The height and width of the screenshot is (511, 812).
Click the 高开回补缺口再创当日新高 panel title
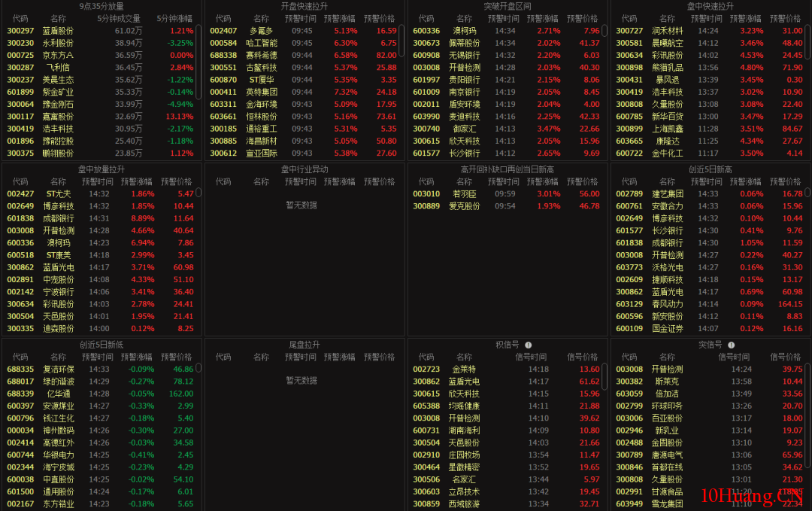(x=507, y=169)
